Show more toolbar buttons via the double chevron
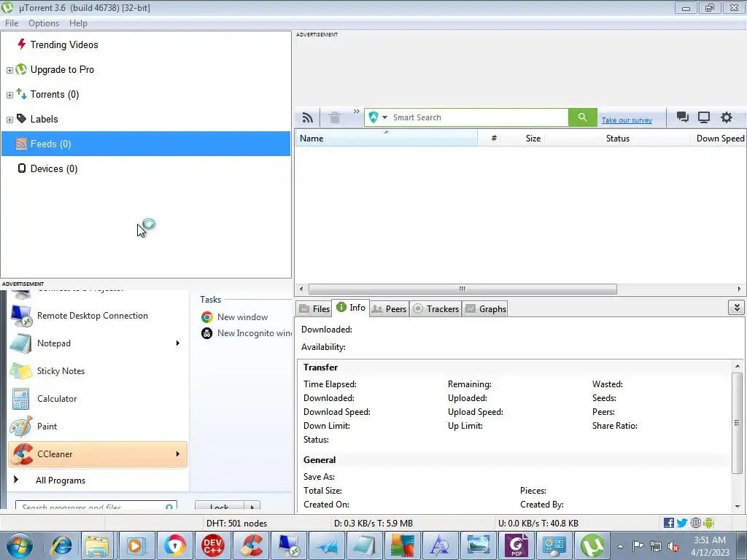The height and width of the screenshot is (560, 747). point(356,112)
